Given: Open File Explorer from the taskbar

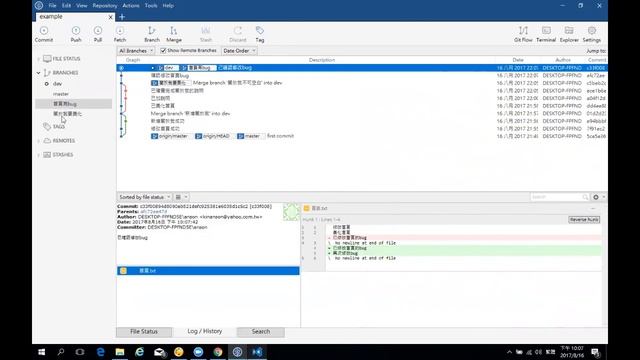Looking at the screenshot, I should coord(120,352).
